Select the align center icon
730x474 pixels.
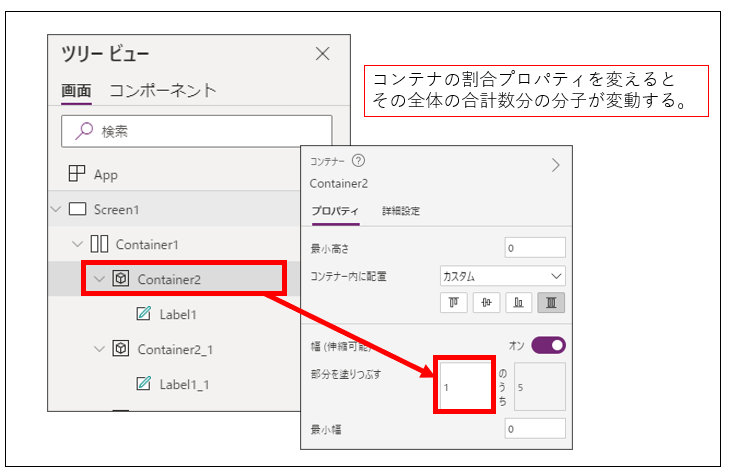pos(486,303)
